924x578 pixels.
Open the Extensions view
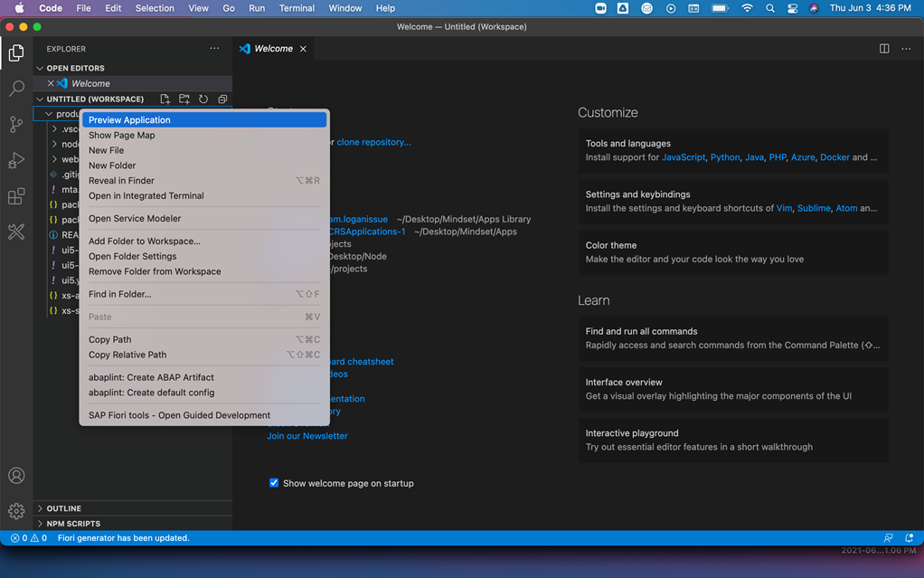16,195
